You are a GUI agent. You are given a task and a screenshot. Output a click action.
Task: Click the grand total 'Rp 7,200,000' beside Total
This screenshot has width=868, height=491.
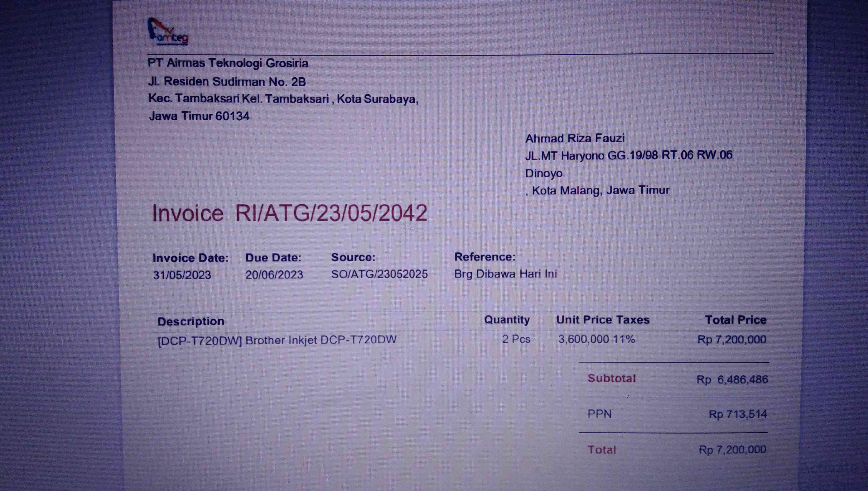[x=733, y=449]
